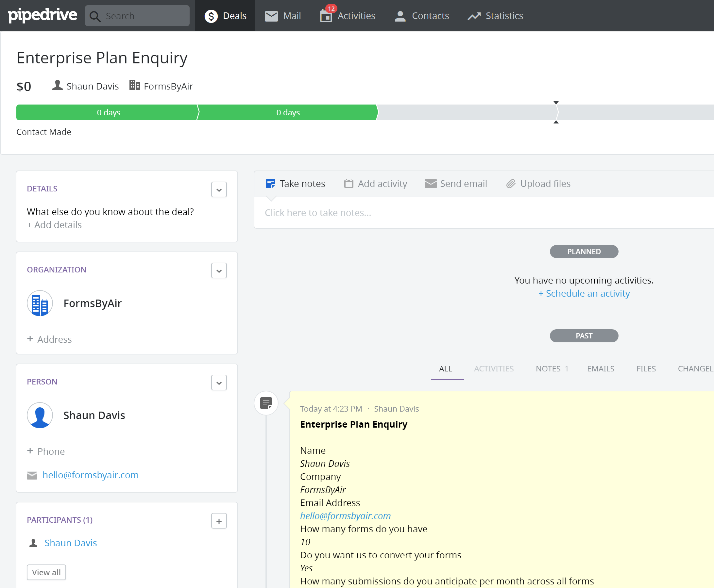Viewport: 714px width, 588px height.
Task: Click the Mail envelope icon
Action: point(271,16)
